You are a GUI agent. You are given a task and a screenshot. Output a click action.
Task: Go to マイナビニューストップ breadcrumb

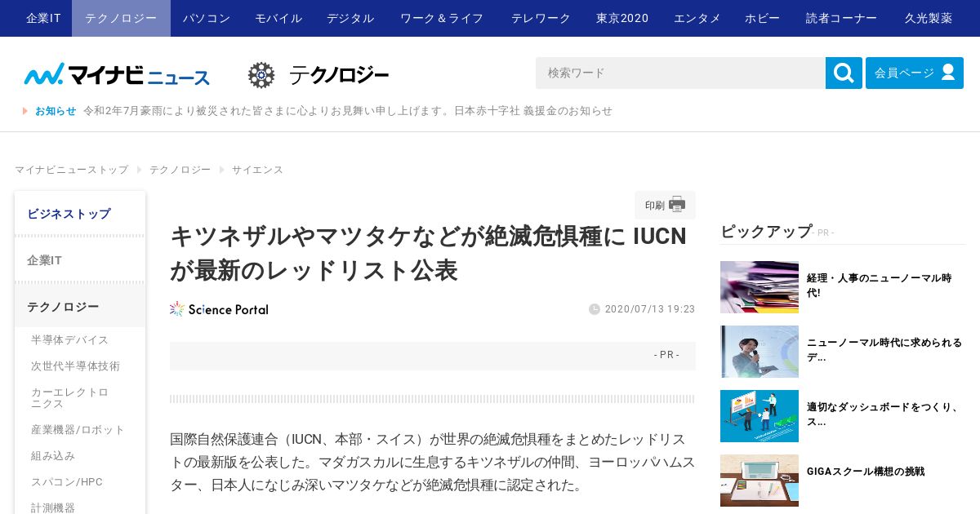click(72, 170)
